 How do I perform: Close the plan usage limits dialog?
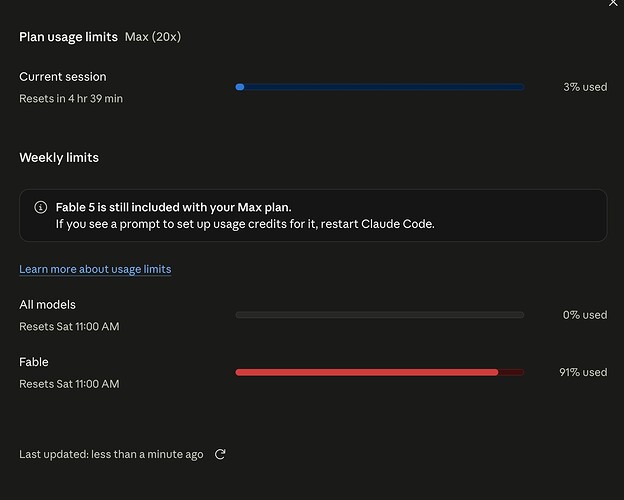click(613, 3)
